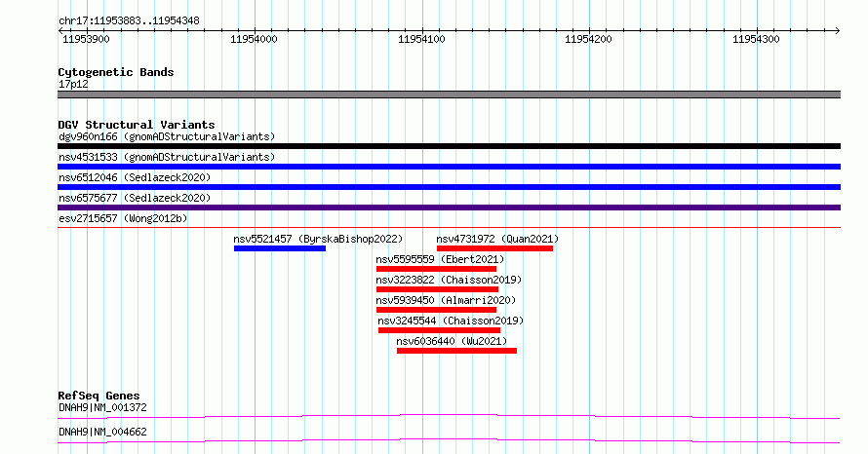
Task: Click ruler position 11954100
Action: click(x=422, y=39)
